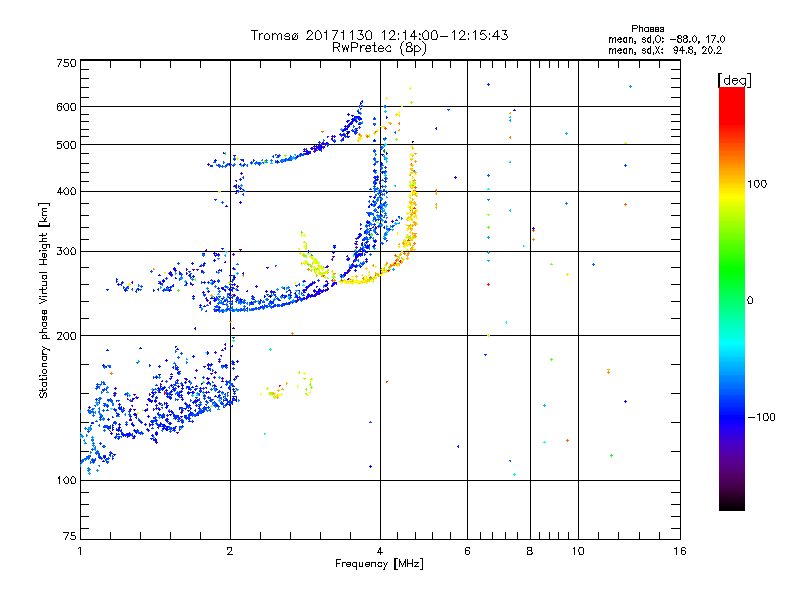Select the colorbar tick label '100'
800x600 pixels.
click(x=757, y=184)
